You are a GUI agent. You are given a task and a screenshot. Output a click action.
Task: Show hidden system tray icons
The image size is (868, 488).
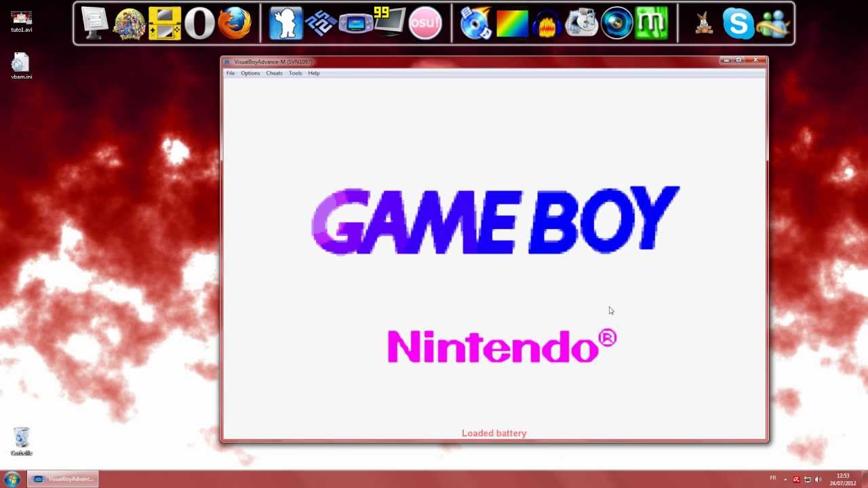tap(785, 479)
